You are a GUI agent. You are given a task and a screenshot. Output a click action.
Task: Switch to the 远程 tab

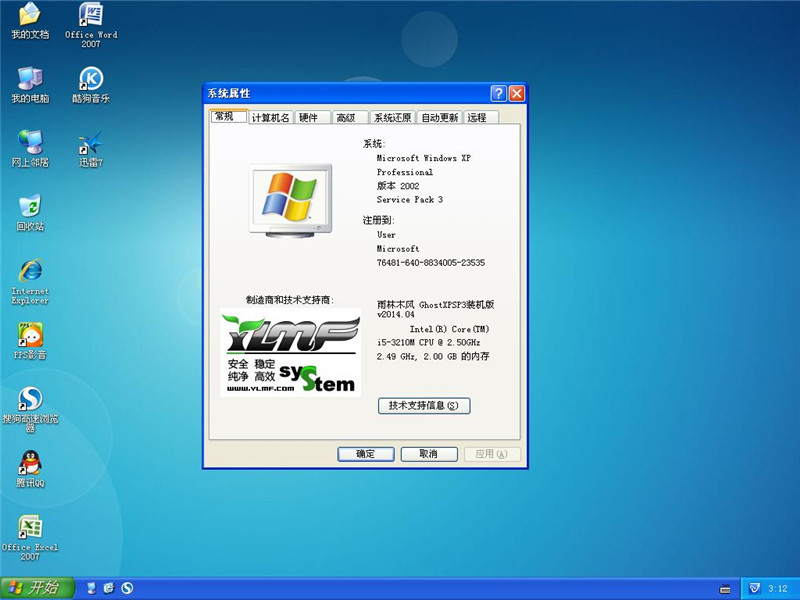coord(480,117)
